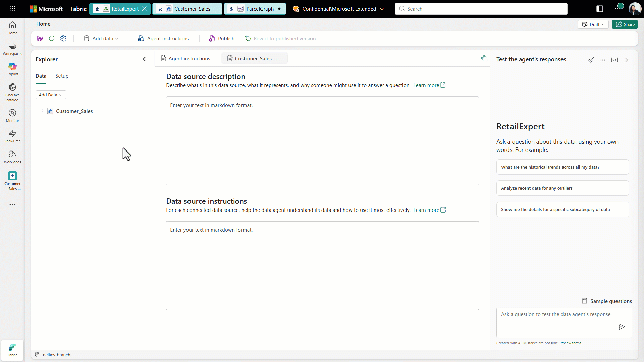Switch to the ParcelGraph tab

[260, 9]
